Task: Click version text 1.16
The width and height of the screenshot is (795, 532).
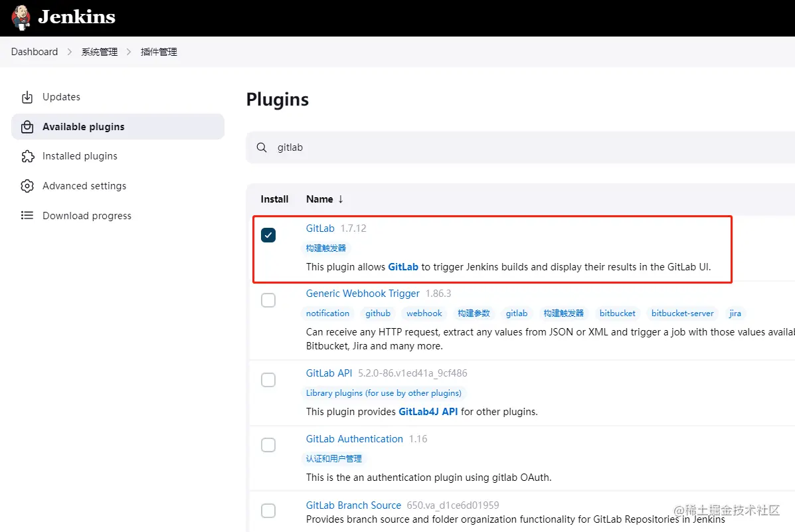Action: click(418, 439)
